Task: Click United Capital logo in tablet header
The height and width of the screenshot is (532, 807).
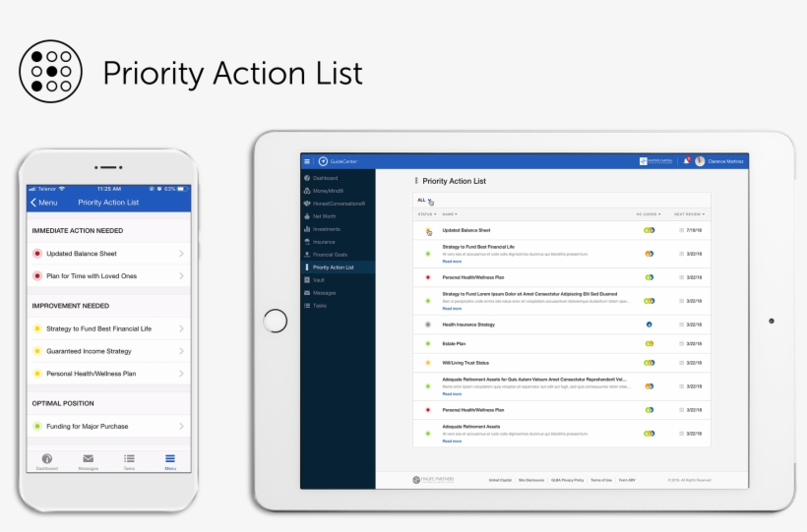Action: pyautogui.click(x=655, y=161)
